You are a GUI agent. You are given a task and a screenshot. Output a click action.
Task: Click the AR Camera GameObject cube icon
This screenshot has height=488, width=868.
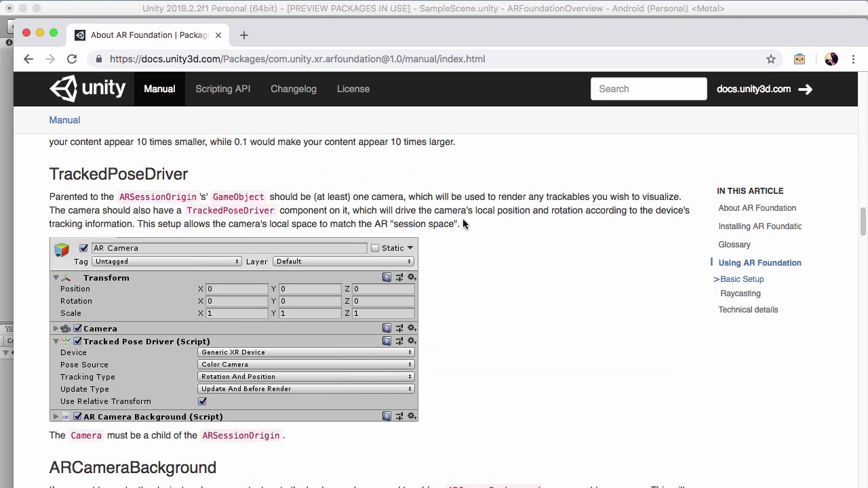(62, 249)
